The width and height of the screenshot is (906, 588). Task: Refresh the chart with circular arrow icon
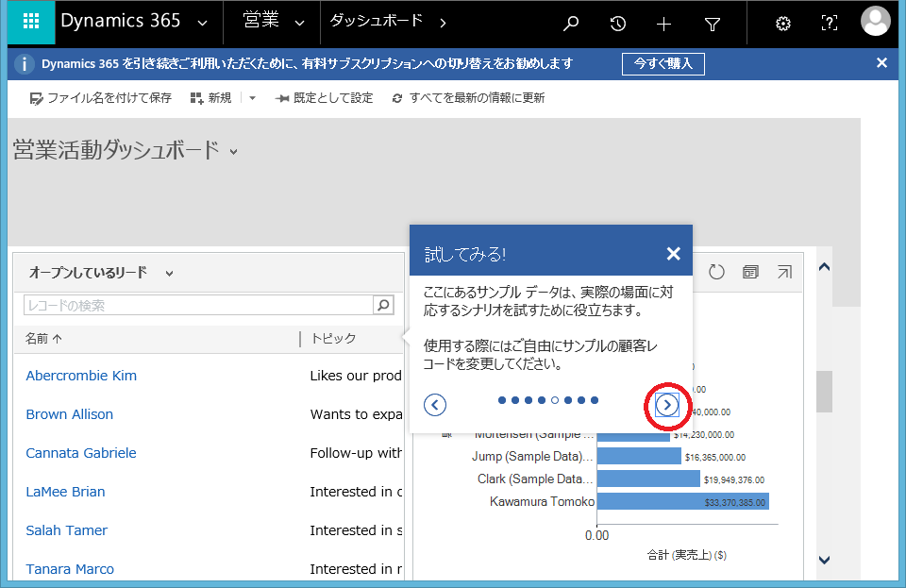(x=716, y=272)
